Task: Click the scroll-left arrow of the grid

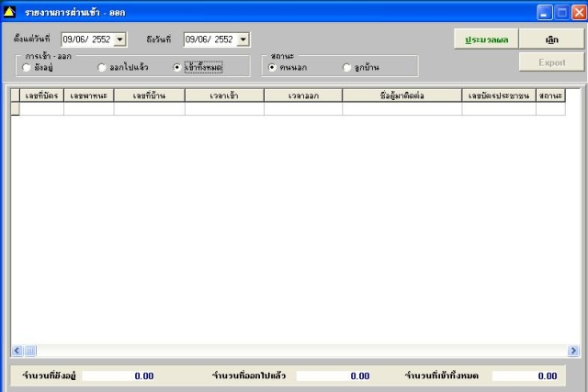Action: click(17, 351)
